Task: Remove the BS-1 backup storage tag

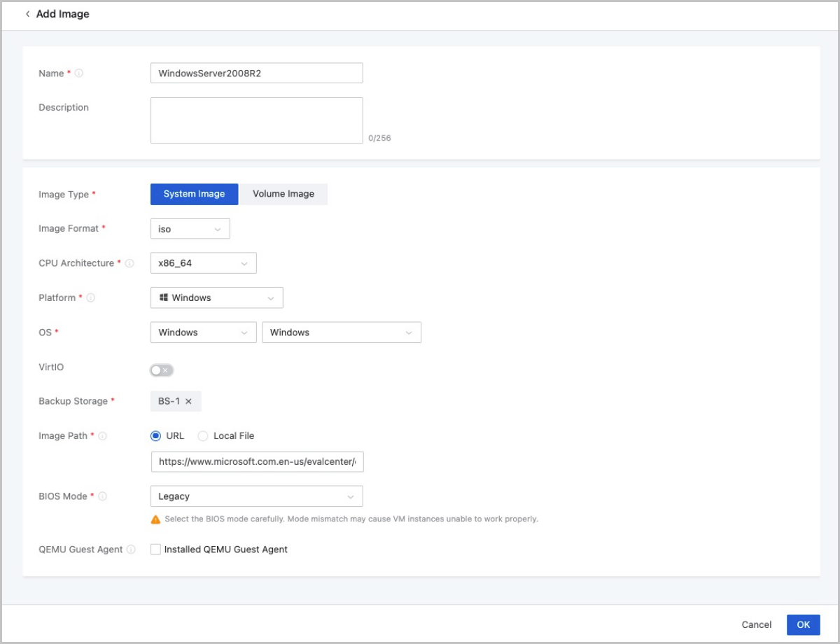Action: 188,402
